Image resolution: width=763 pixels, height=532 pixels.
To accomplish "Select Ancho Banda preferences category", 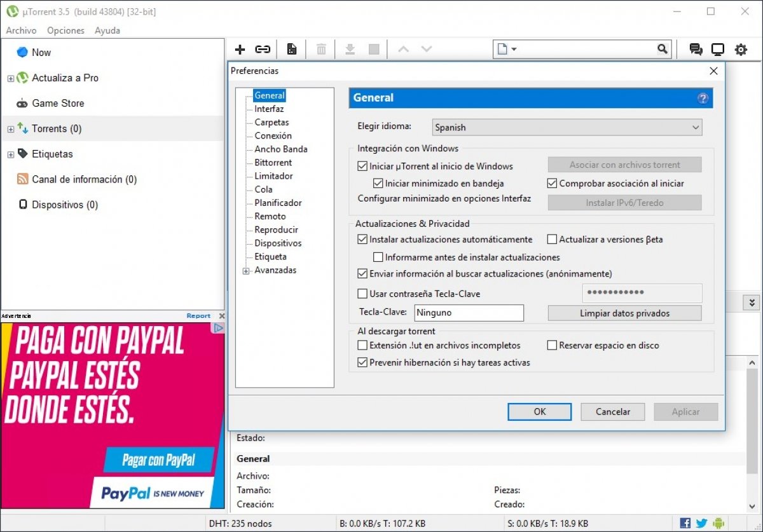I will tap(281, 149).
